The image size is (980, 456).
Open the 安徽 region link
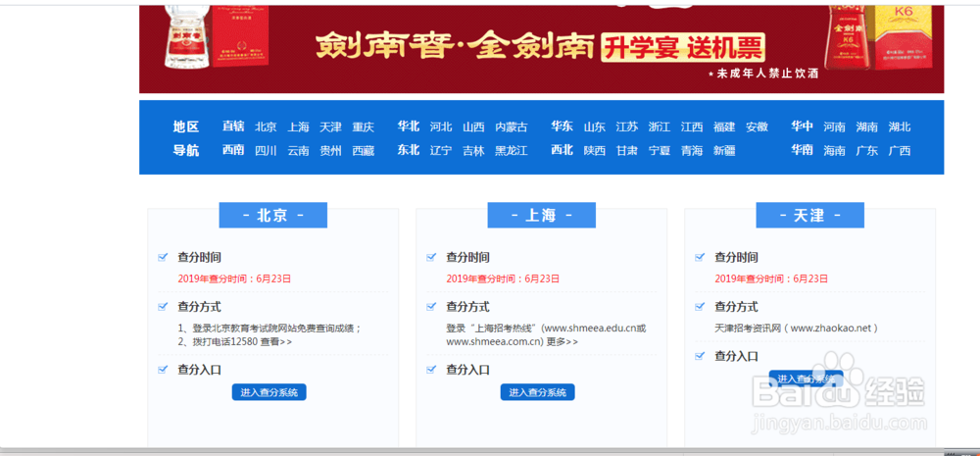click(757, 127)
